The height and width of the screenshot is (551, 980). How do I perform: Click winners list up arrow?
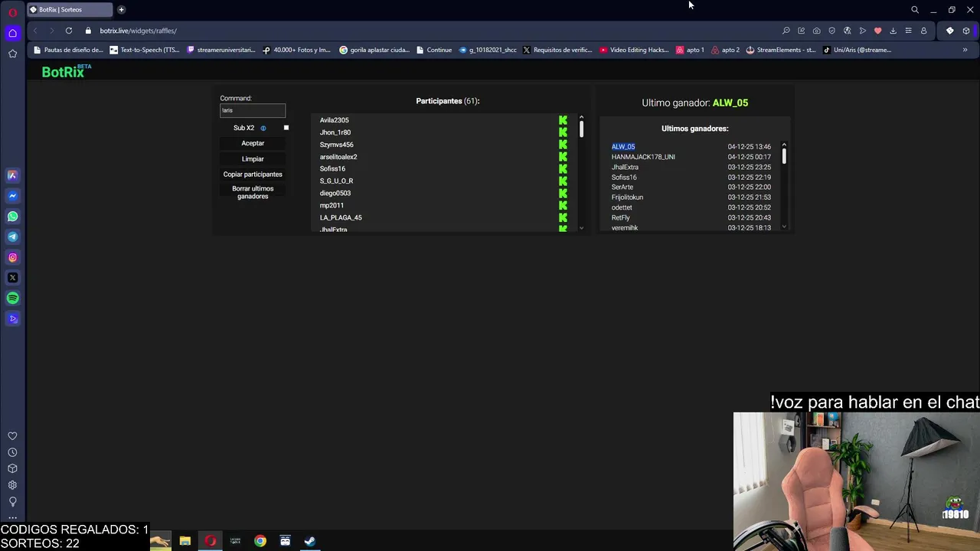coord(784,145)
